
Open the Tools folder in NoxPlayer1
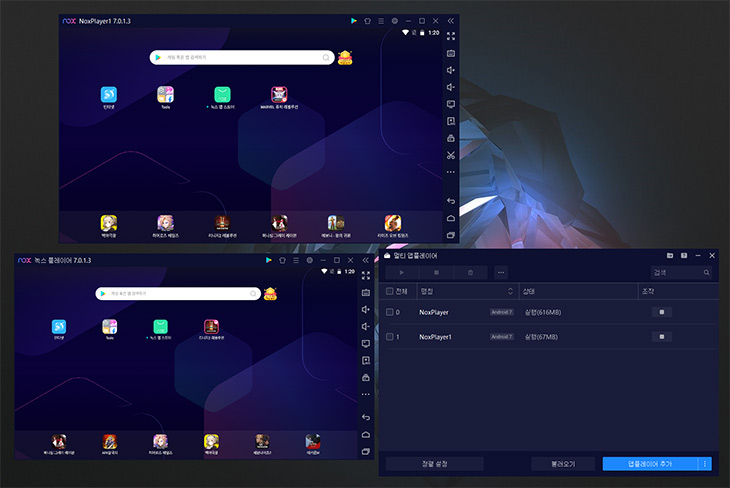click(165, 95)
